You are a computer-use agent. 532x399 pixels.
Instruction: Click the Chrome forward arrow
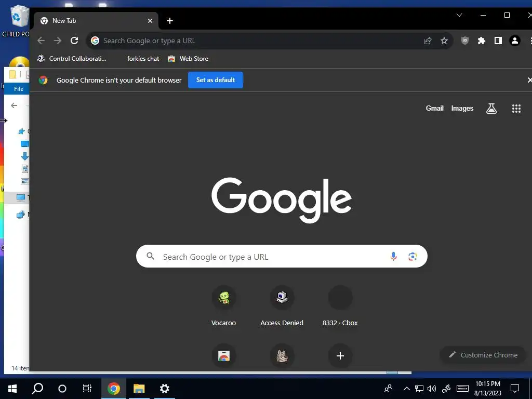(58, 41)
